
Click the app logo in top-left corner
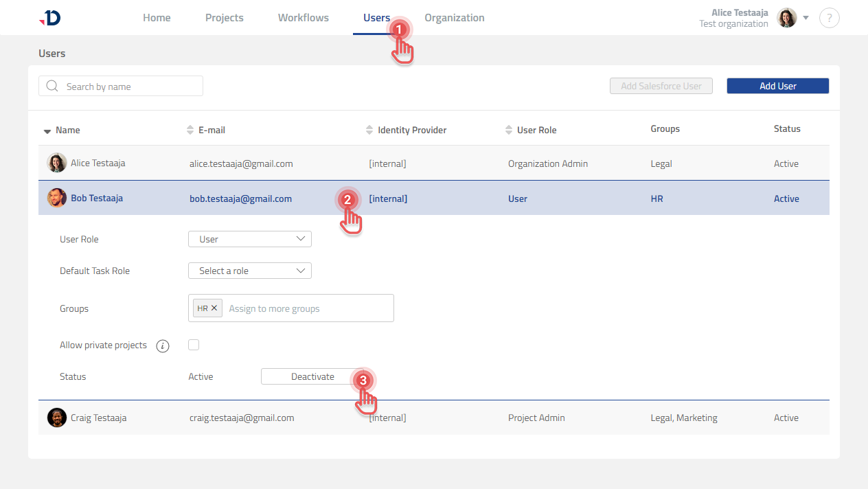pos(50,19)
